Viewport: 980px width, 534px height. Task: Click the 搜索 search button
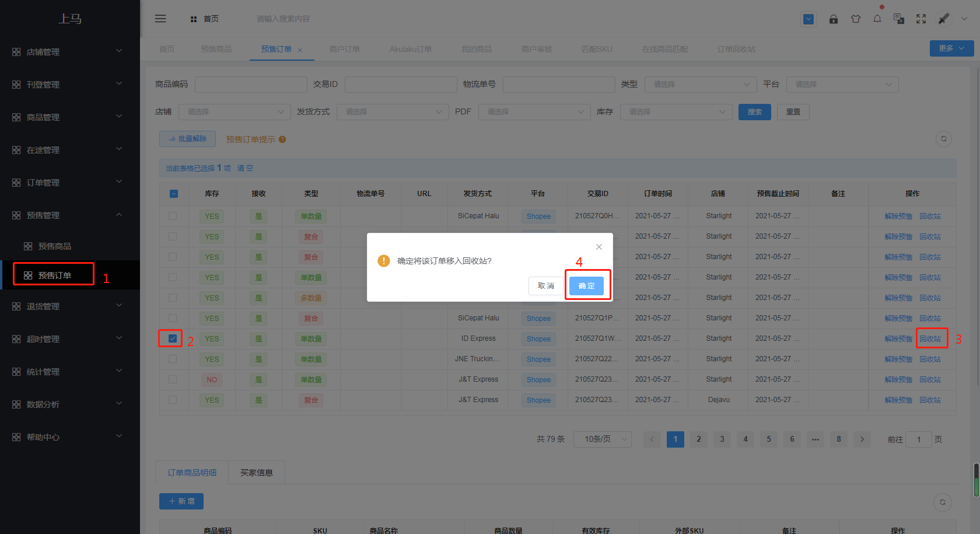coord(755,112)
